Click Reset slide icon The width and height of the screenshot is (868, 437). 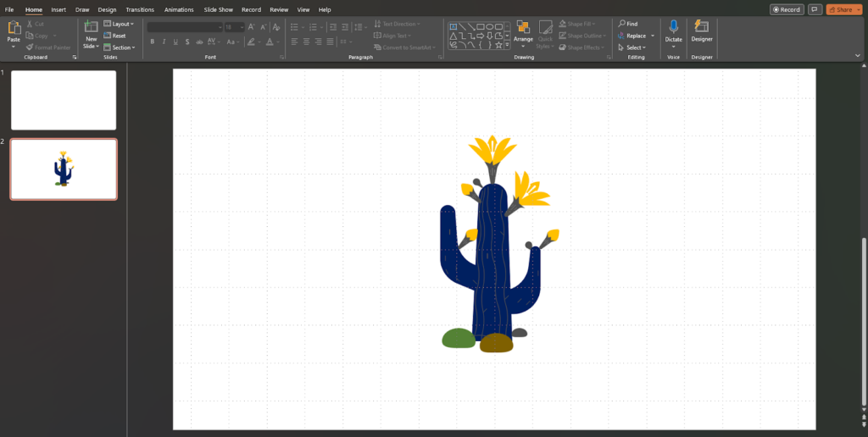coord(114,36)
